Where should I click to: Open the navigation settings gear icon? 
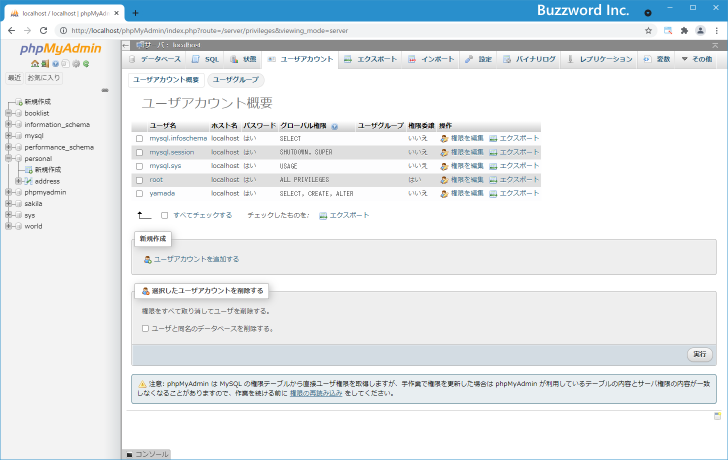click(x=76, y=64)
